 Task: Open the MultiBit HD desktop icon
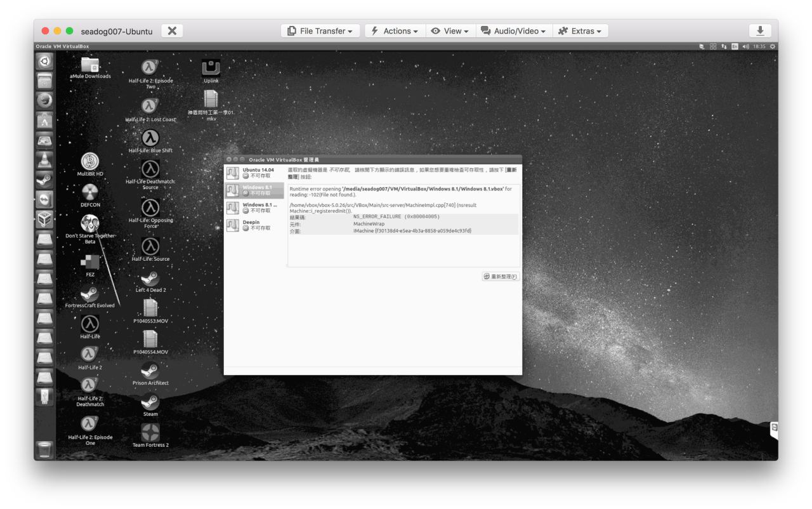click(x=90, y=161)
